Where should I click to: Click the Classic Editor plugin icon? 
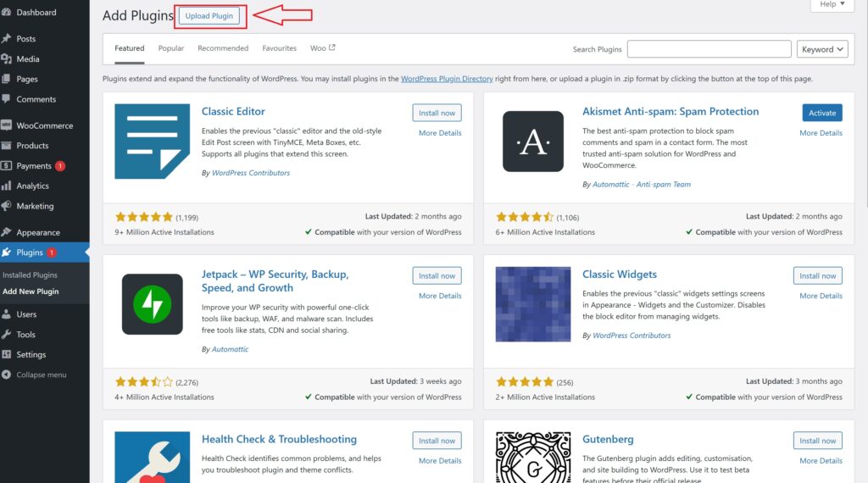point(152,142)
